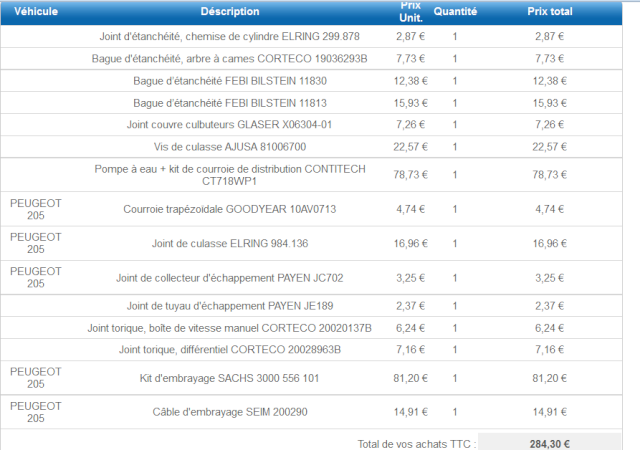Image resolution: width=640 pixels, height=450 pixels.
Task: Click unit price 2,37 € of PAYEN JE189
Action: click(x=411, y=306)
